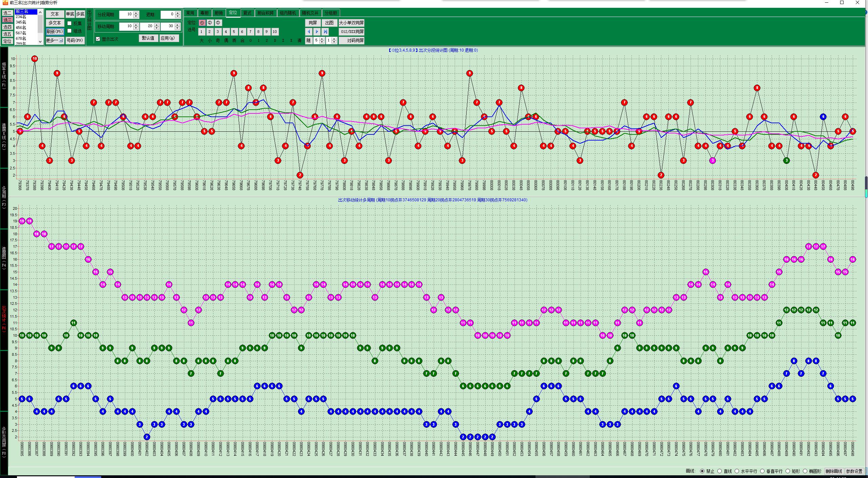Switch to the 随机交并 tab

point(310,13)
